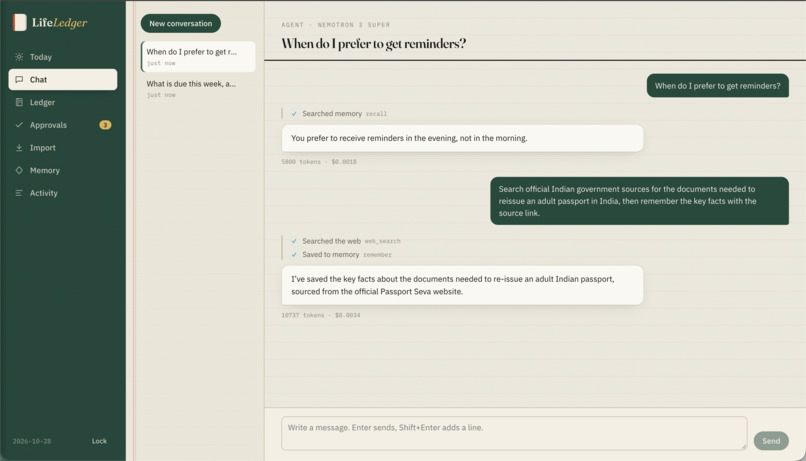Screen dimensions: 806x461
Task: Click the 2026-10-28 date in sidebar
Action: coord(32,441)
